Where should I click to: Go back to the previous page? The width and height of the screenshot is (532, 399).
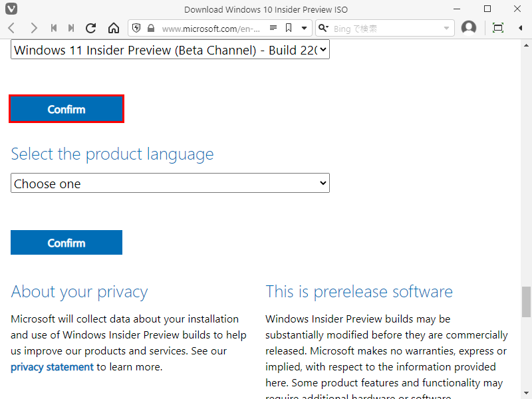(11, 28)
